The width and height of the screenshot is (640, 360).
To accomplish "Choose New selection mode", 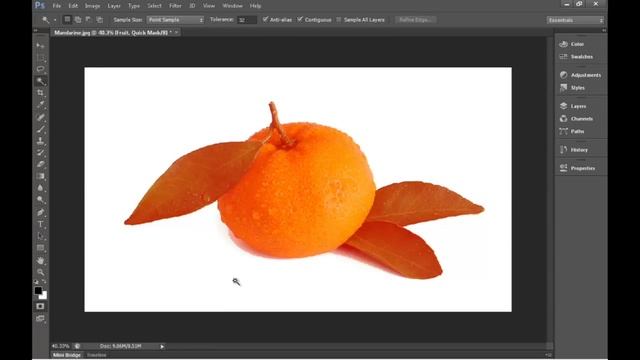I will point(67,20).
